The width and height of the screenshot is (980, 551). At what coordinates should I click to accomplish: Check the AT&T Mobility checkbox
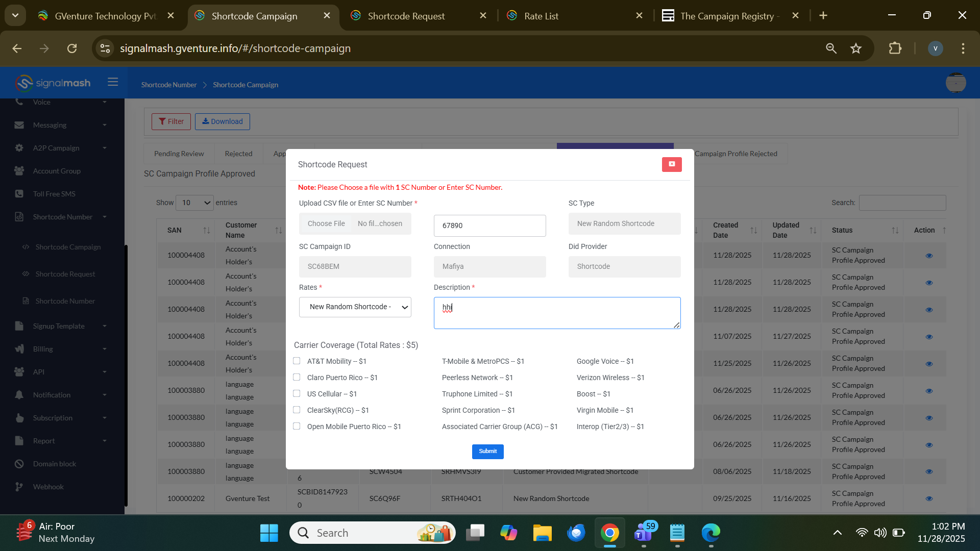[x=297, y=361]
